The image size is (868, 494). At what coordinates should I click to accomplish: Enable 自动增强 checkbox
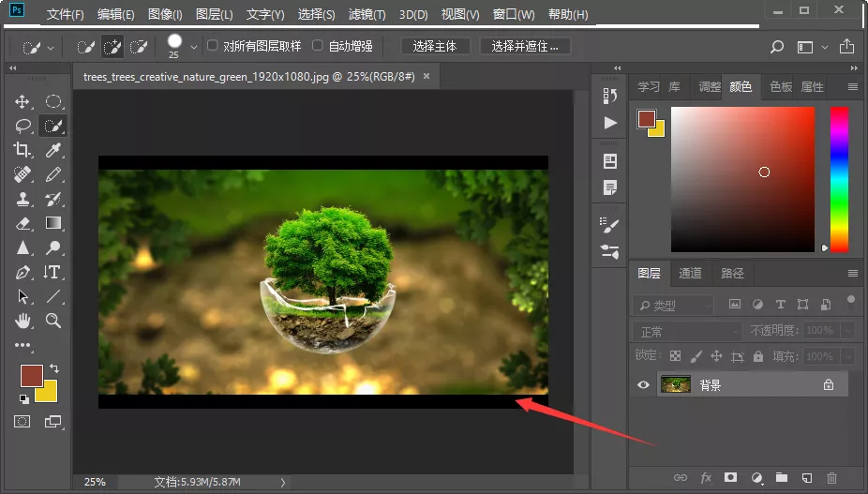coord(318,45)
